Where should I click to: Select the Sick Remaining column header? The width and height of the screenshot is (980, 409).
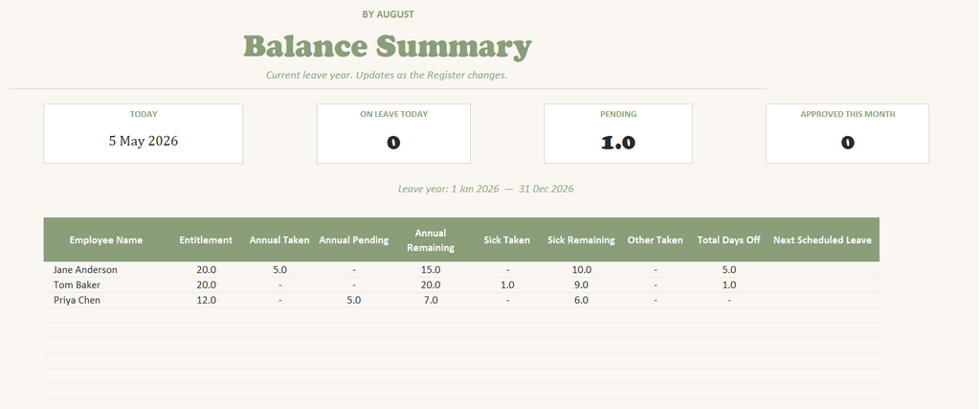click(x=581, y=240)
